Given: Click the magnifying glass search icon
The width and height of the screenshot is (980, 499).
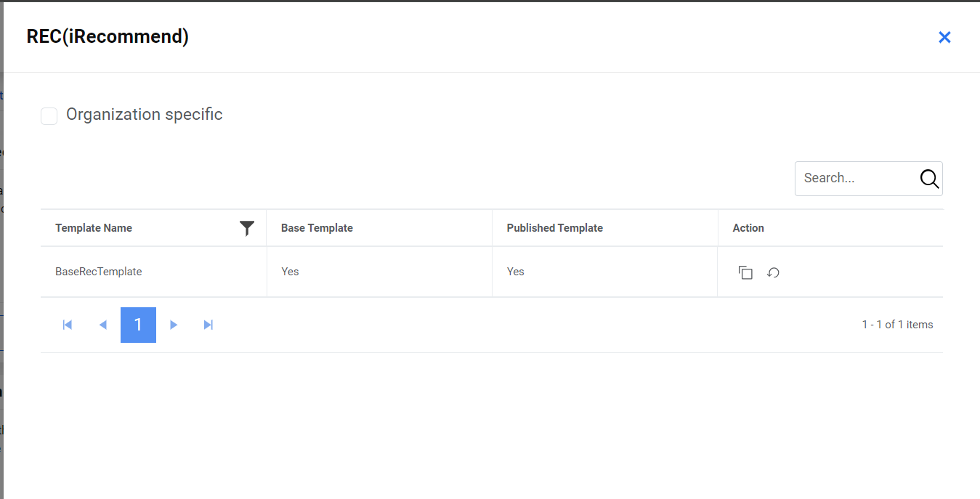Looking at the screenshot, I should click(x=929, y=179).
